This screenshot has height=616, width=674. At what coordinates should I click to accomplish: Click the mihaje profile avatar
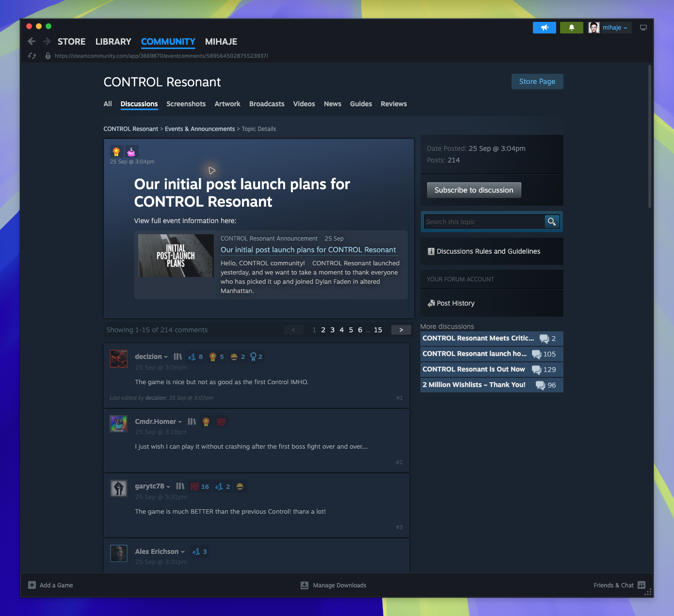[x=594, y=28]
